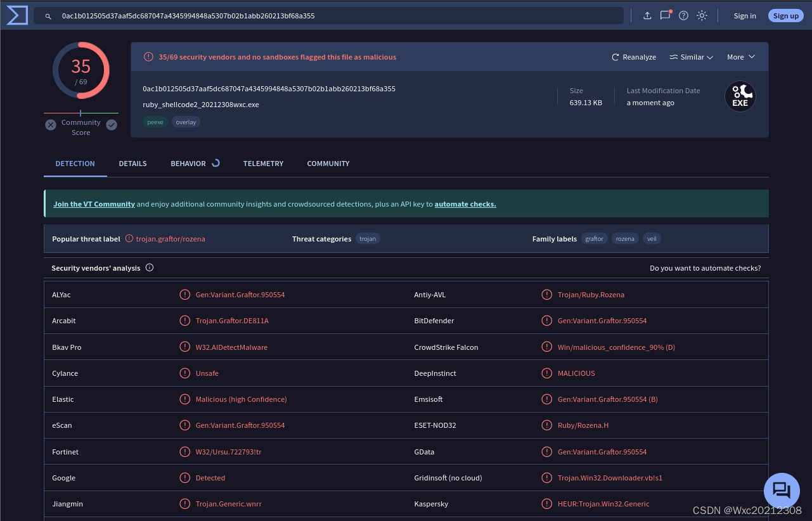Click the Community Score bar
The image size is (812, 521).
tap(81, 113)
